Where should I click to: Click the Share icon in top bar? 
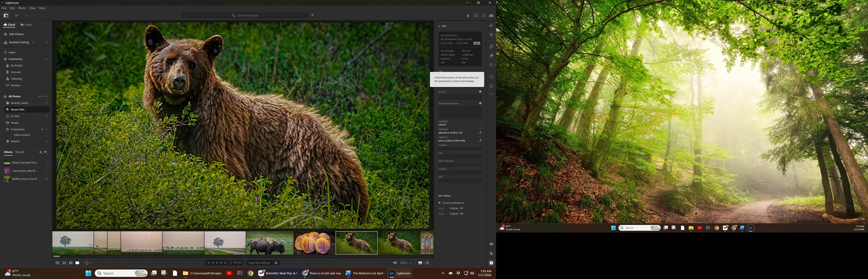[475, 15]
